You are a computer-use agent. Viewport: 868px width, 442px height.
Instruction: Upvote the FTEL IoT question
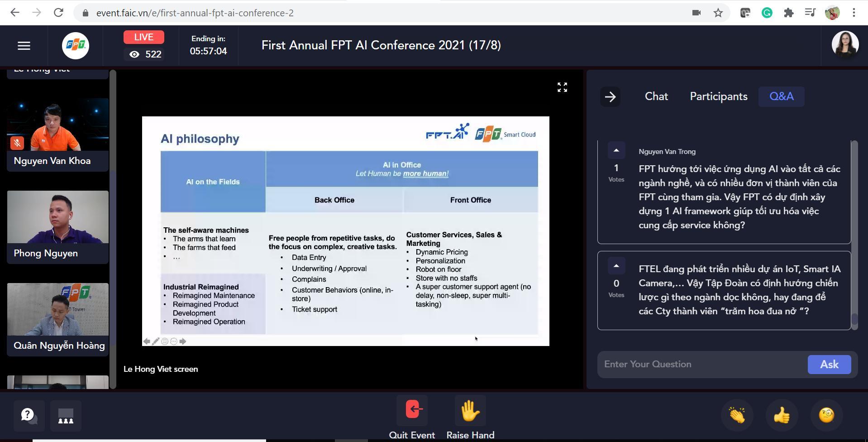click(616, 266)
